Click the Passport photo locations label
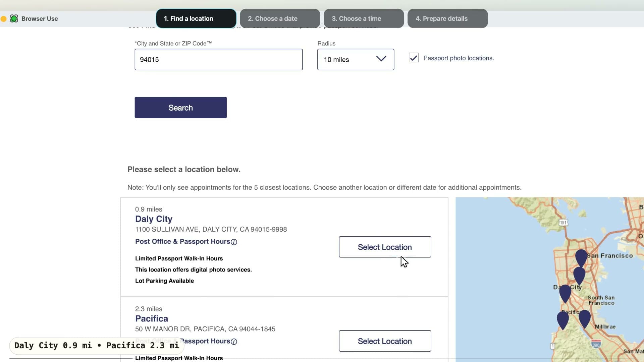 click(x=459, y=58)
